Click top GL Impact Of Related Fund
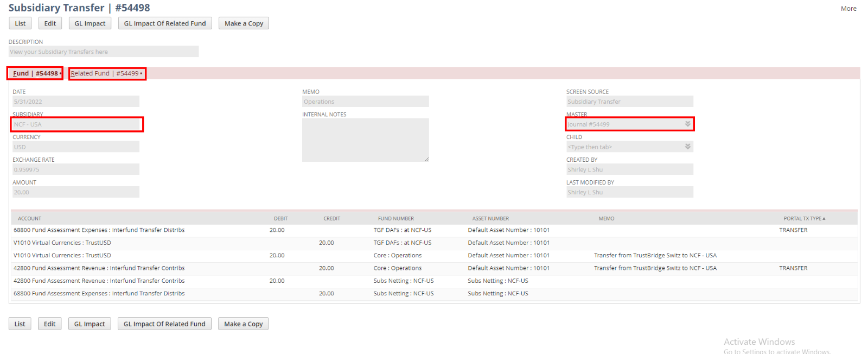 (x=165, y=23)
